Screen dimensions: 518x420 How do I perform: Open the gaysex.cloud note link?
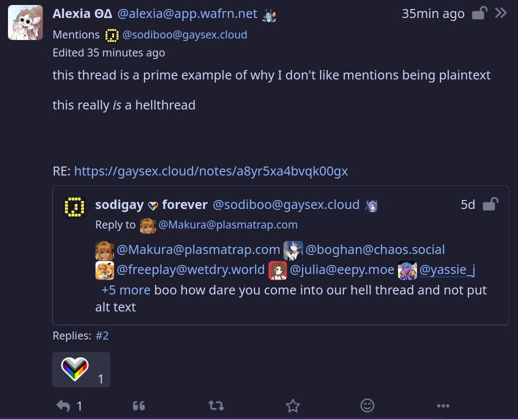210,171
